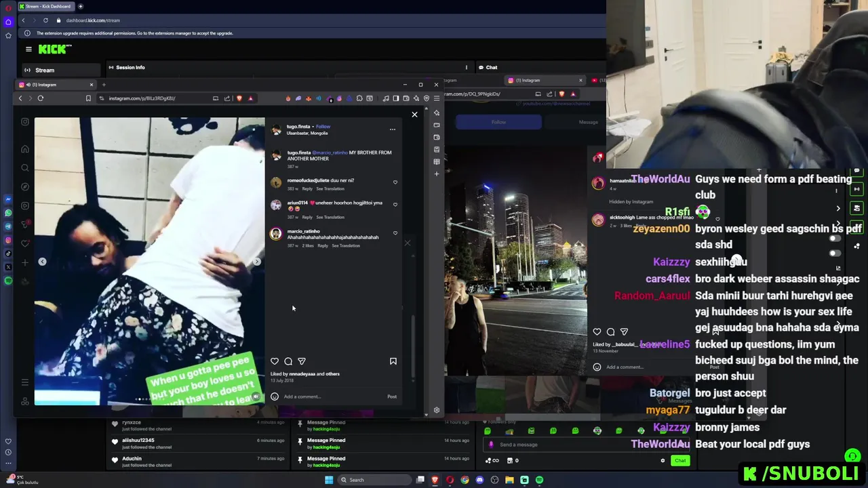Image resolution: width=868 pixels, height=488 pixels.
Task: Focus the Add a comment field
Action: 332,396
